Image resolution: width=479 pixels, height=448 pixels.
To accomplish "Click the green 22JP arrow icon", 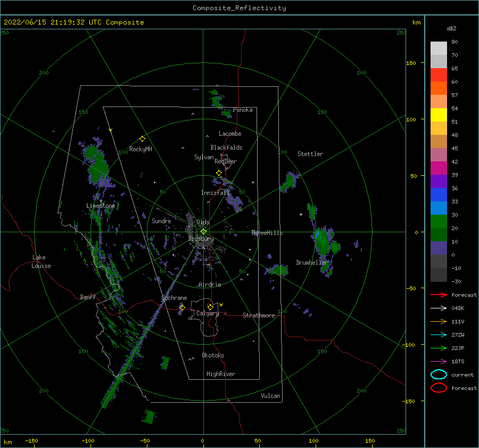I will (439, 348).
